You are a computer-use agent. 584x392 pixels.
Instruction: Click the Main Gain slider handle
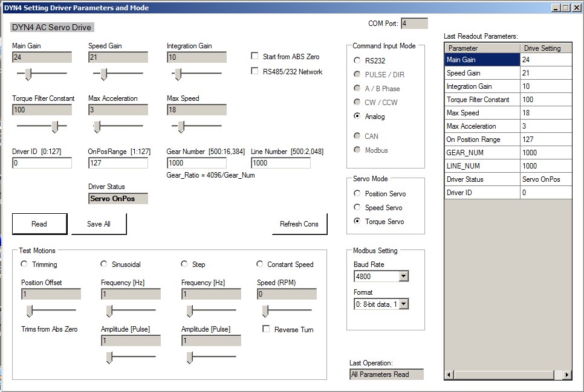click(28, 74)
